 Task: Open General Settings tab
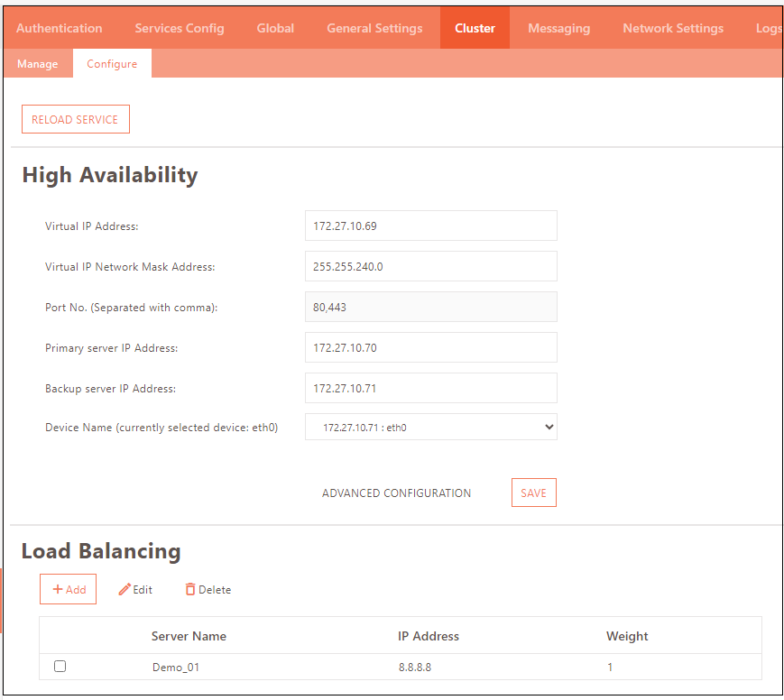[x=374, y=28]
